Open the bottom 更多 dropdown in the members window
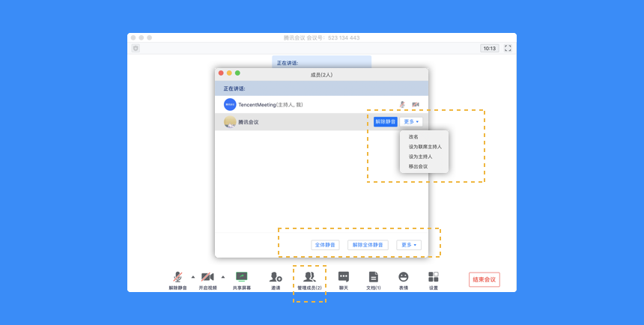Image resolution: width=644 pixels, height=325 pixels. click(409, 245)
